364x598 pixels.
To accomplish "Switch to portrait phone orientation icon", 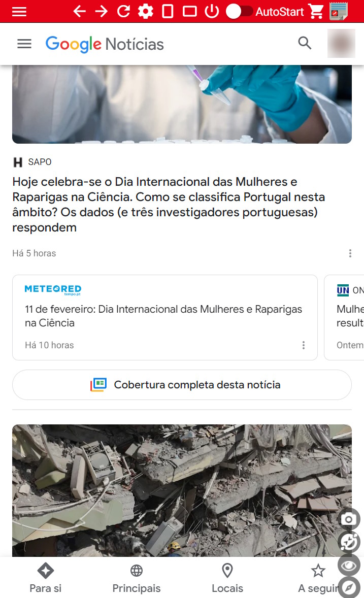I will tap(168, 12).
